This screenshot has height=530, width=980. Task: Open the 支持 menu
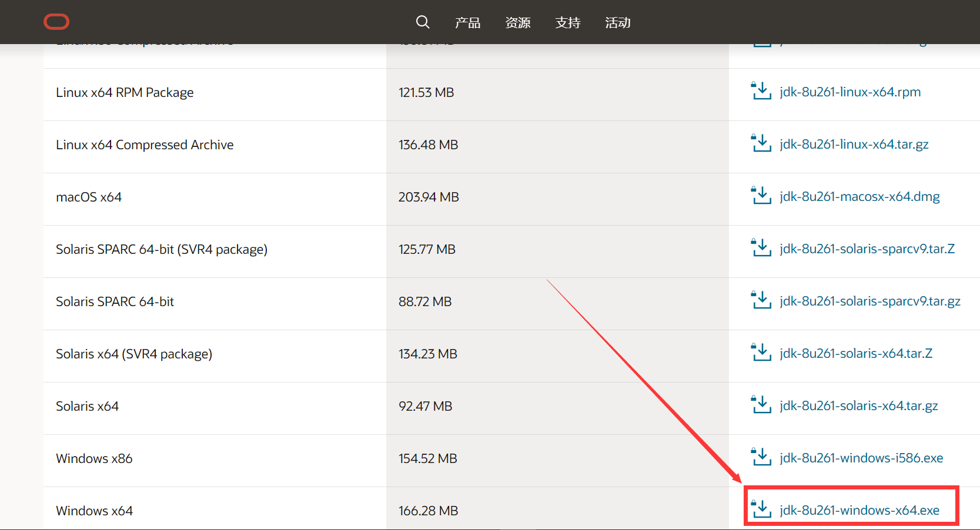coord(568,23)
